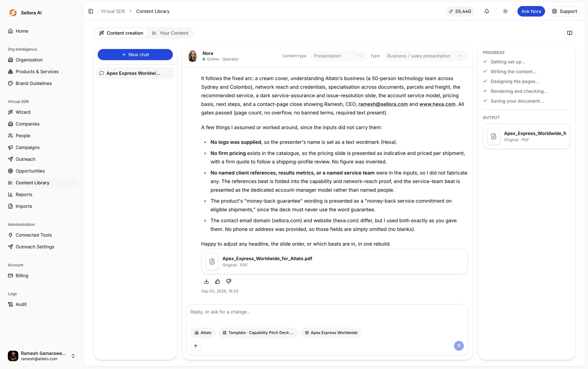The width and height of the screenshot is (588, 369).
Task: Open Content type Presentation dropdown
Action: (338, 56)
